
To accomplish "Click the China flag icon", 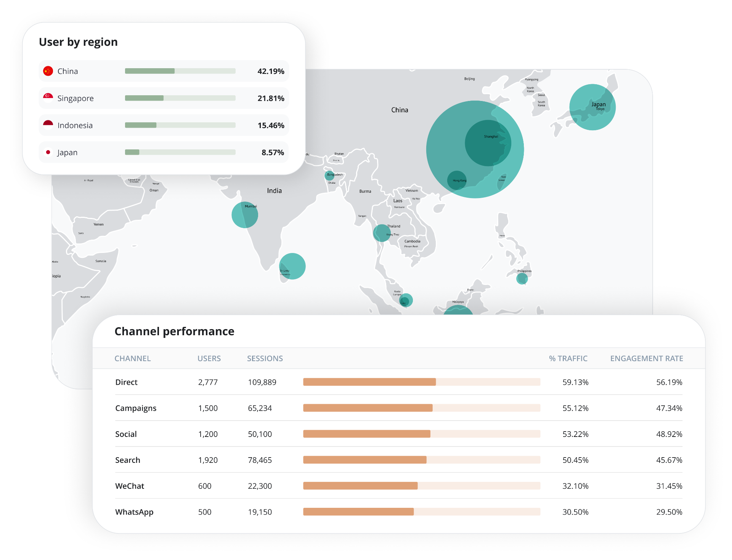I will [x=48, y=71].
